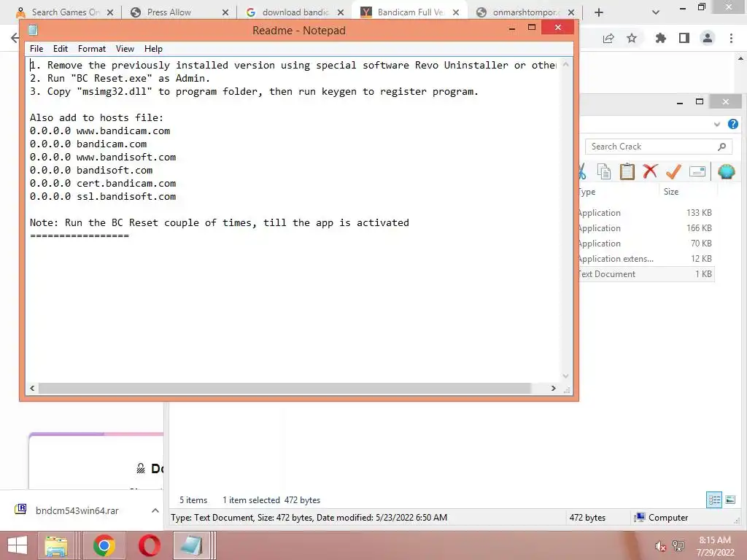
Task: Click the Rename icon in Explorer toolbar
Action: 697,171
